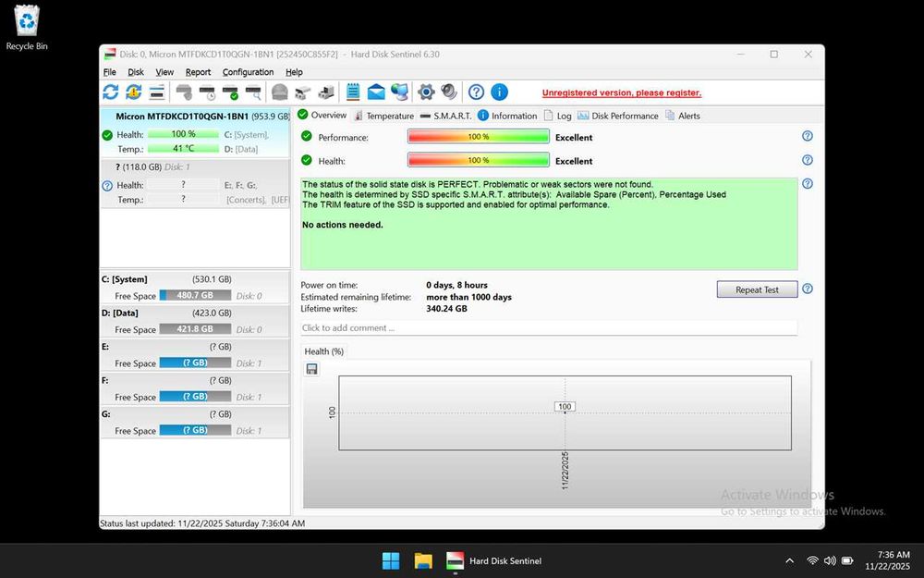Open the Configuration menu
Screen dimensions: 924x578
(x=248, y=72)
